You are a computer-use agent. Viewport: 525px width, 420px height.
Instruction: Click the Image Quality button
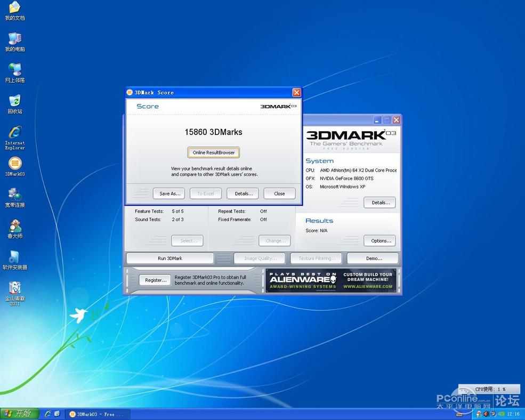(260, 259)
